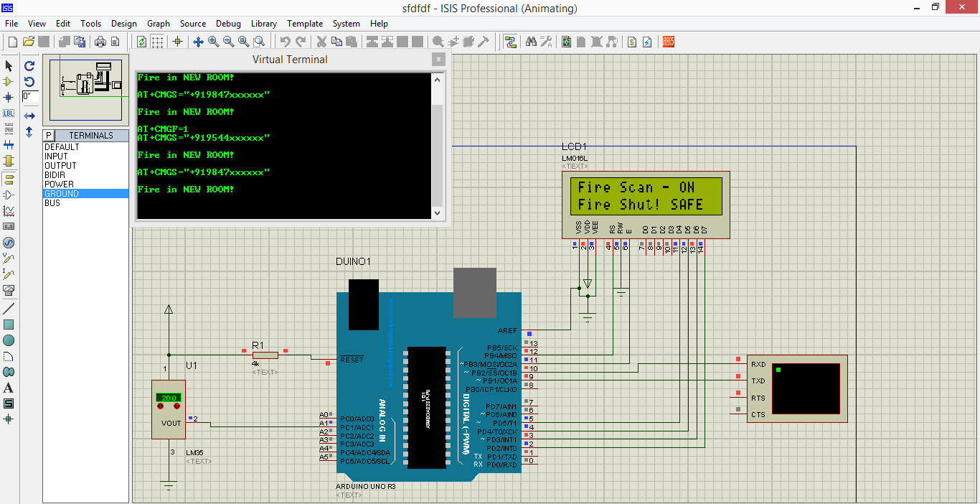Toggle the wire autorouter
This screenshot has height=504, width=980.
point(511,42)
